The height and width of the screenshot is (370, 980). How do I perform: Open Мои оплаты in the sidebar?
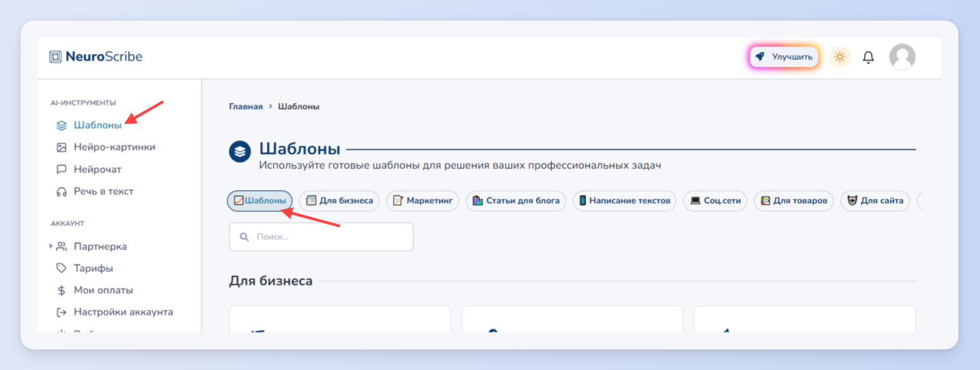point(94,290)
